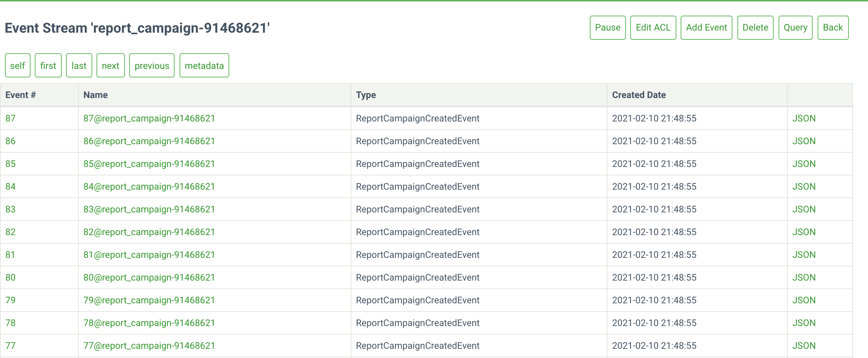The height and width of the screenshot is (358, 868).
Task: Go to the previous events page
Action: [152, 66]
